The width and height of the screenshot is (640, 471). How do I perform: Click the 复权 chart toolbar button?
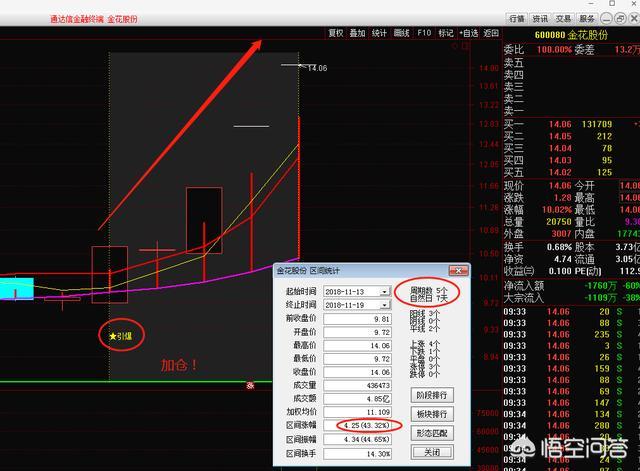click(x=335, y=33)
